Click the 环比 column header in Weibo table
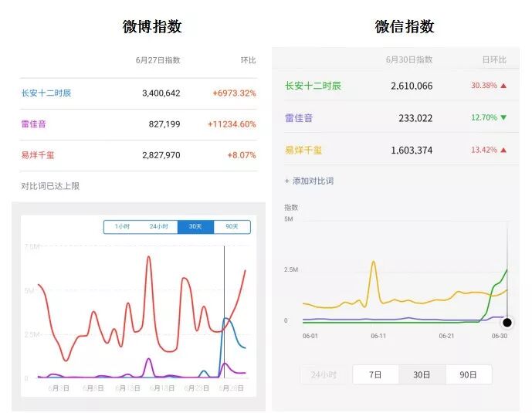532x413 pixels. (x=248, y=60)
